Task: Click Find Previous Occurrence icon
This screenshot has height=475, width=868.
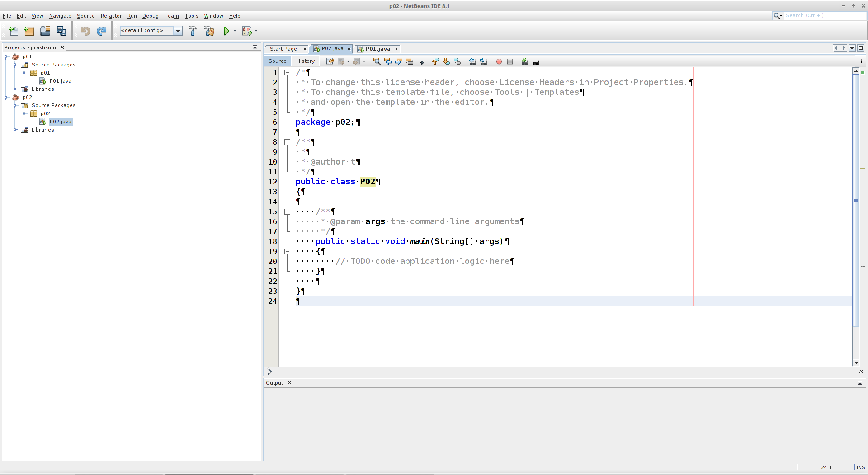Action: click(x=387, y=61)
